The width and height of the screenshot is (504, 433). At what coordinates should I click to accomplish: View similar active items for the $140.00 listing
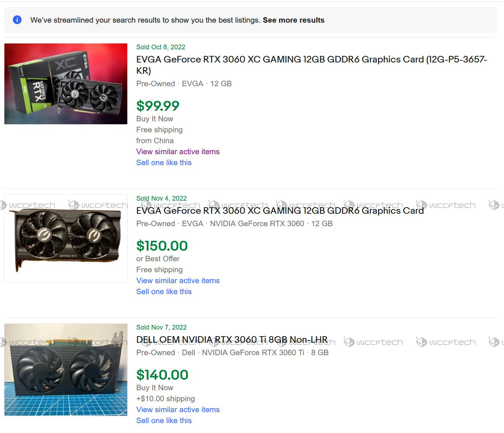pyautogui.click(x=178, y=410)
